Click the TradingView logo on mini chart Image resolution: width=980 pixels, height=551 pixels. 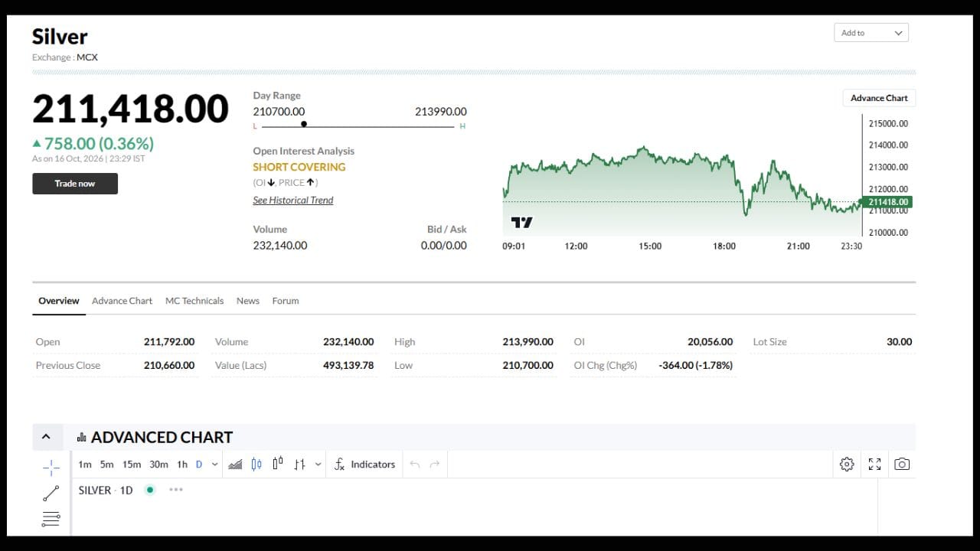point(521,223)
